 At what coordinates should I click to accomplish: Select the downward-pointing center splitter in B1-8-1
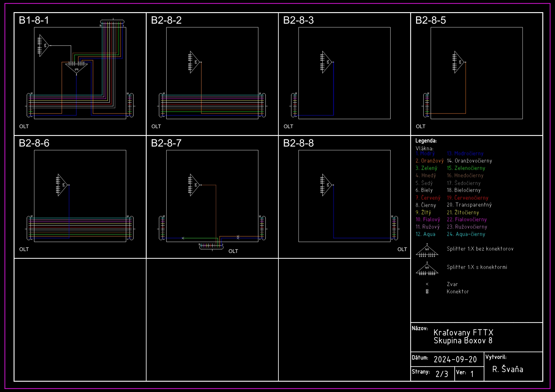click(x=77, y=68)
